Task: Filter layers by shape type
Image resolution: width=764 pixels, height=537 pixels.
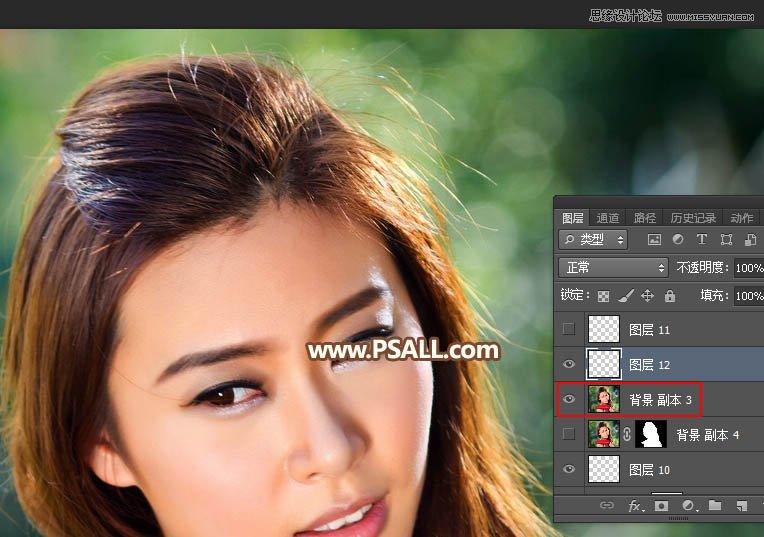Action: pos(726,239)
